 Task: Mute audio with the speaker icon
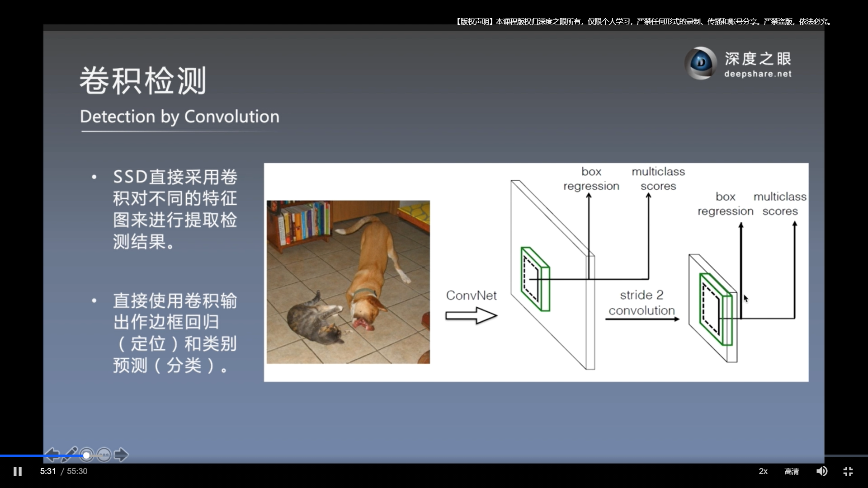[x=821, y=471]
